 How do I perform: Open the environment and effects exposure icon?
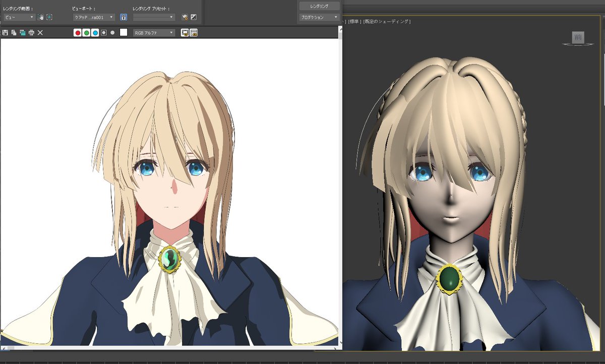coord(193,17)
